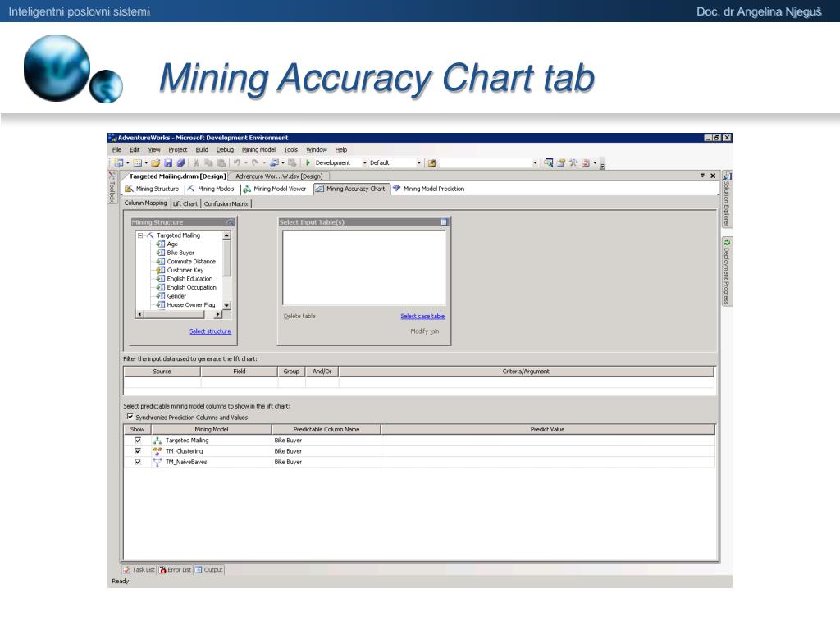Open the Undo history dropdown arrow
The height and width of the screenshot is (630, 840).
pos(245,163)
